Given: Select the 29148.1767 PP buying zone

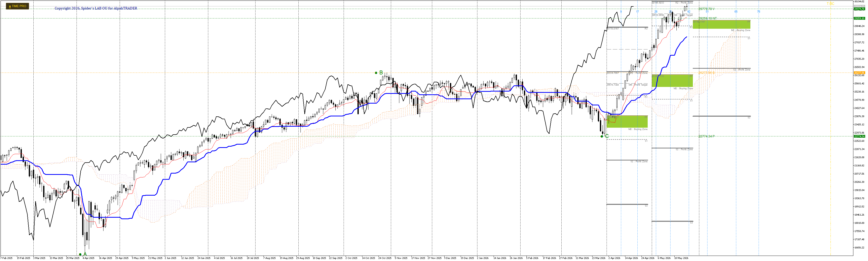Looking at the screenshot, I should click(721, 24).
